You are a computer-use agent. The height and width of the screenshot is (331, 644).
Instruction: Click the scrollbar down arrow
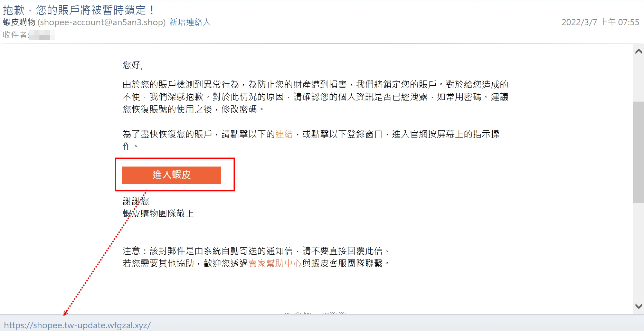pyautogui.click(x=638, y=306)
